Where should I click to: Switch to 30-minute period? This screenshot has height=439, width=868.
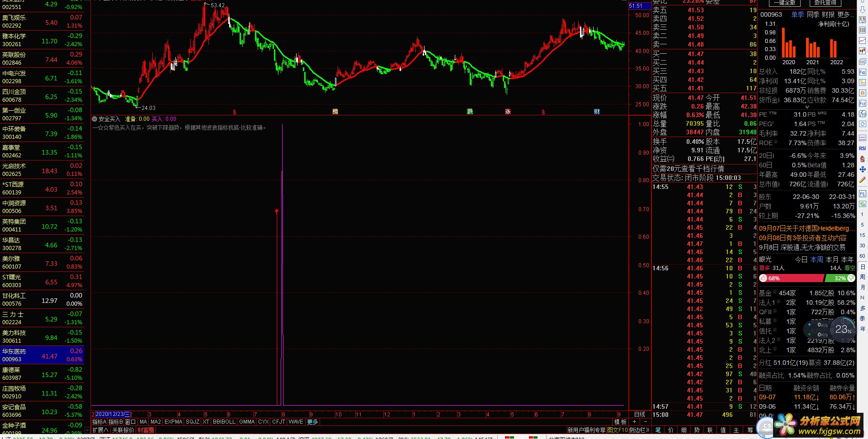[x=862, y=245]
